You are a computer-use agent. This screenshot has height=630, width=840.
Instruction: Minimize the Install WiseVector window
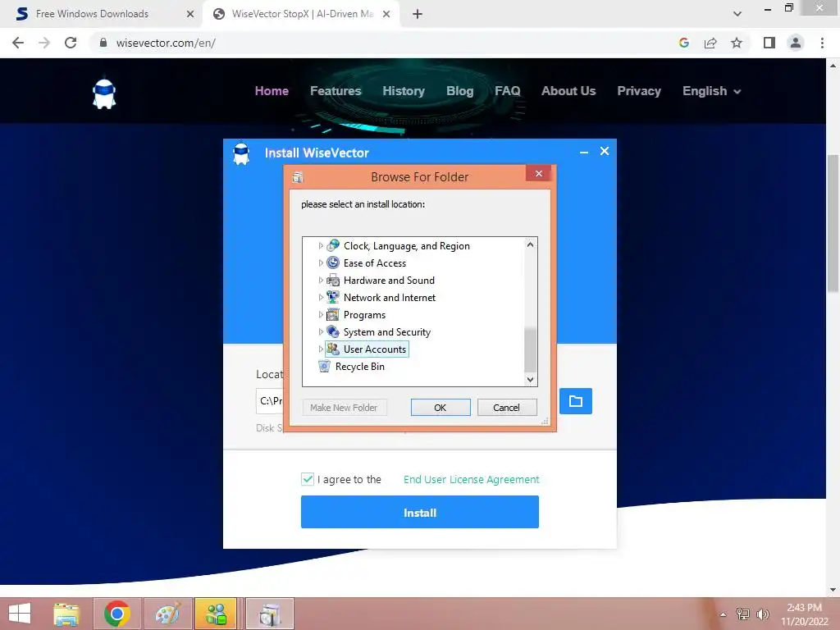584,152
